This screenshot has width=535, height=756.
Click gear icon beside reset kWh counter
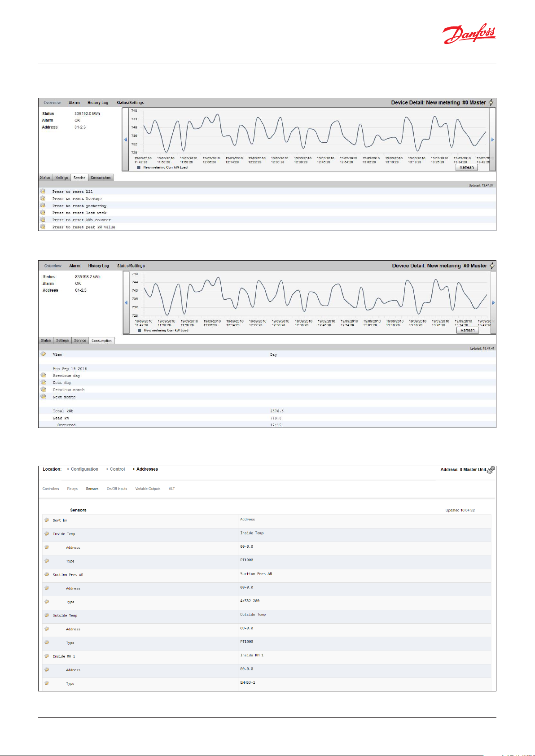pos(43,219)
